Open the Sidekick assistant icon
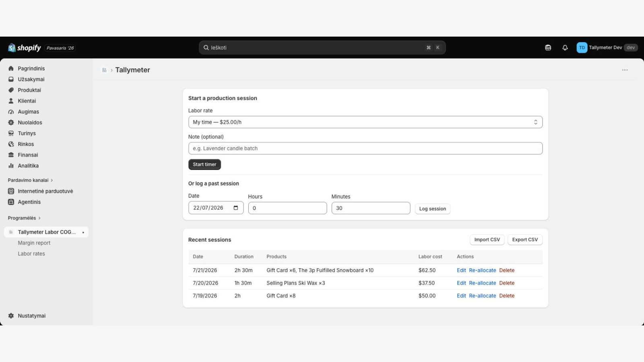The image size is (644, 362). [548, 47]
